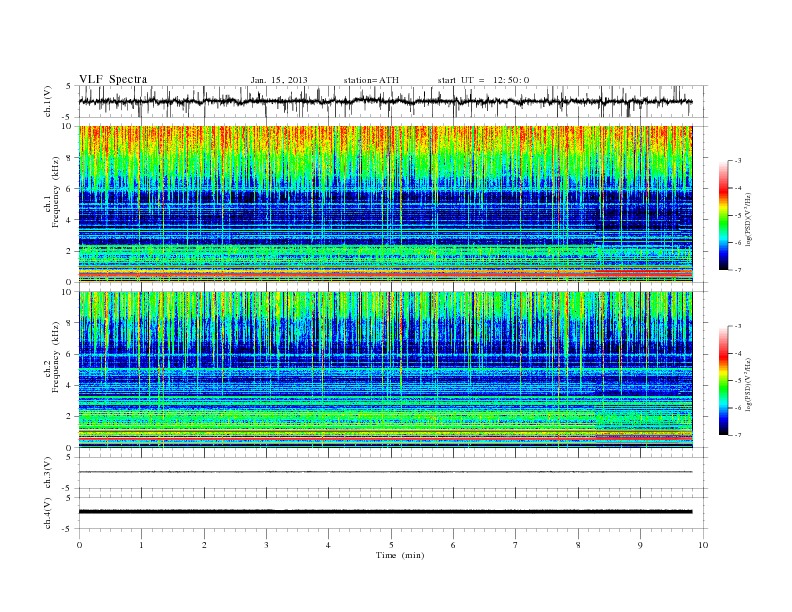Viewport: 792px width, 612px height.
Task: Select the "Jan. 15, 2013" date text
Action: coord(279,80)
